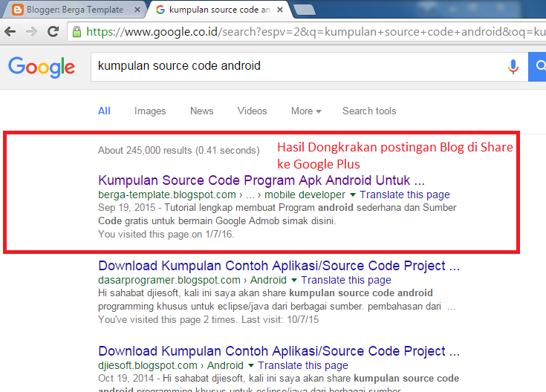
Task: Open Kumpulan Source Code Program Apk Android result
Action: [x=261, y=180]
